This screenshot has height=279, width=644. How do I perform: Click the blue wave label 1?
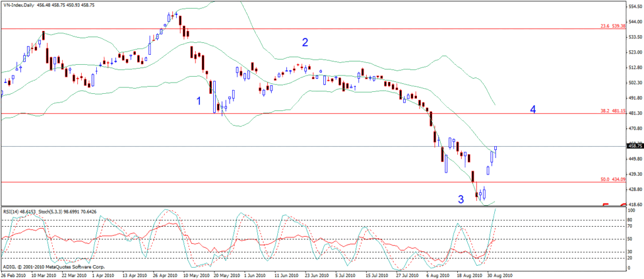point(199,101)
